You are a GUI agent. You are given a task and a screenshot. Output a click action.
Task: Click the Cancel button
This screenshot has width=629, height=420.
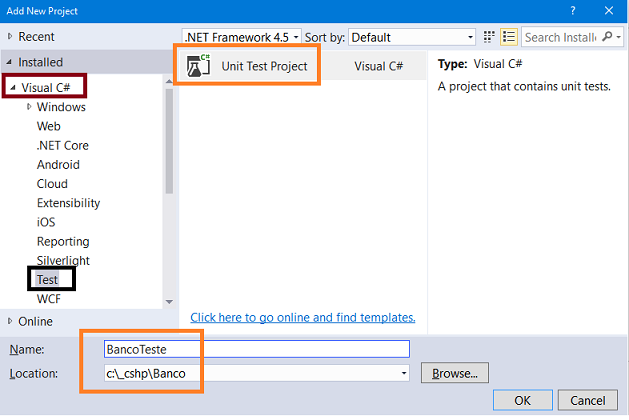588,400
